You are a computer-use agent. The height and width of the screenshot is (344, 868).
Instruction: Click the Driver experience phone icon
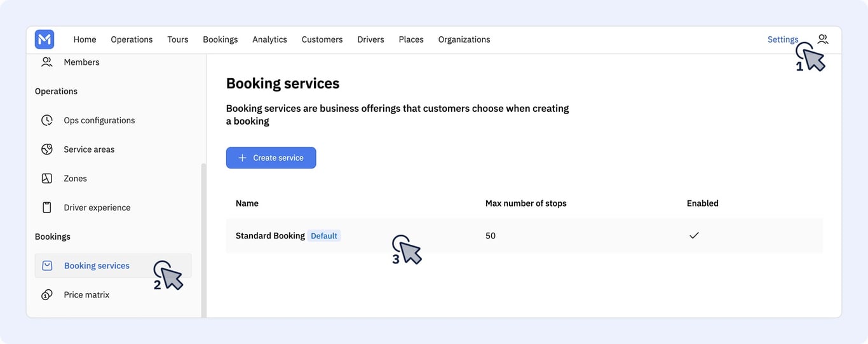pos(47,207)
